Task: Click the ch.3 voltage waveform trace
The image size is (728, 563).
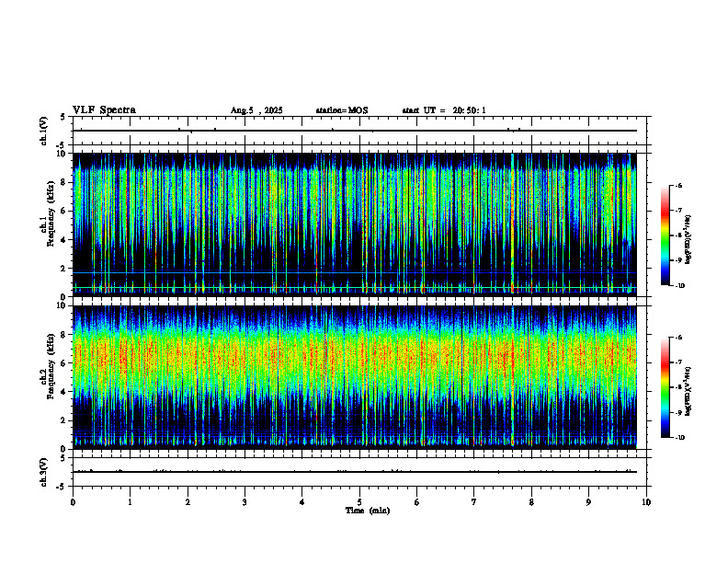Action: coord(354,472)
